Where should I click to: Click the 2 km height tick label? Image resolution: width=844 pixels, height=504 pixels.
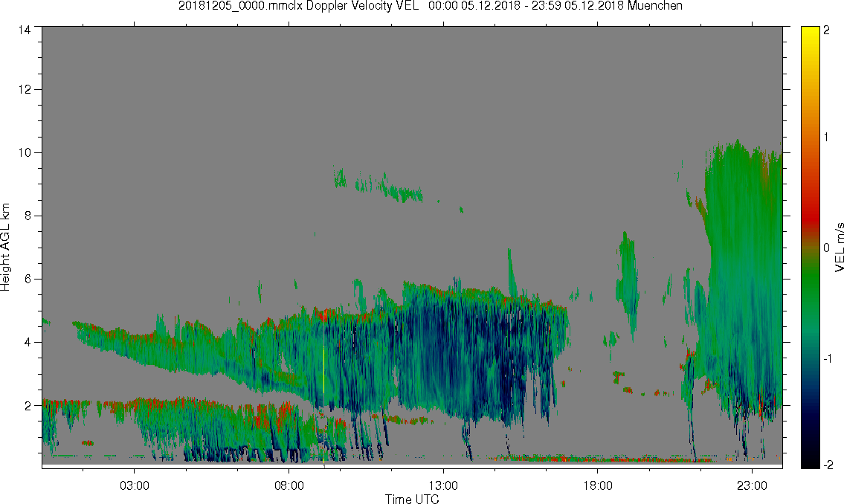27,406
